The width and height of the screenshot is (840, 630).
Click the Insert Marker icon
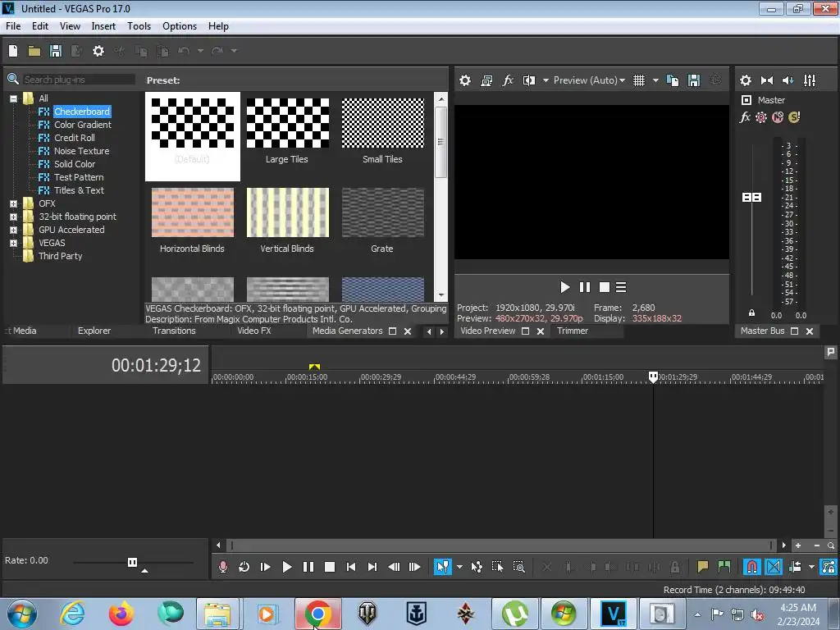pos(702,567)
